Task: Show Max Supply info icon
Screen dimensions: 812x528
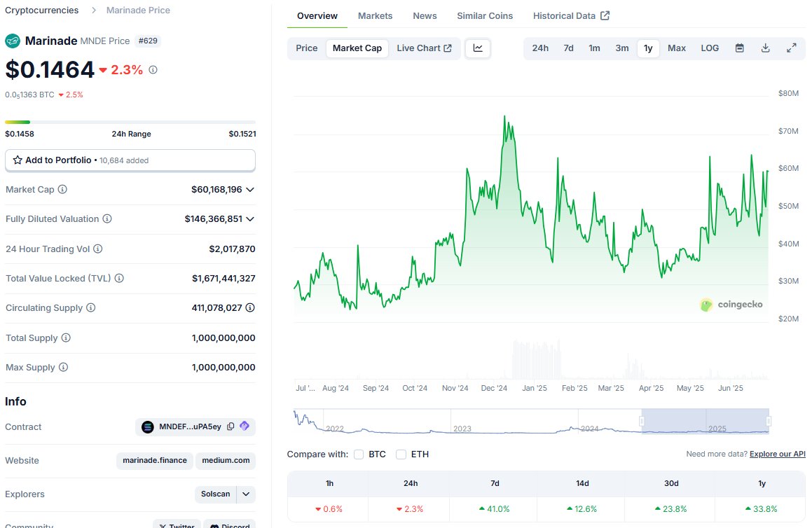Action: click(x=63, y=368)
